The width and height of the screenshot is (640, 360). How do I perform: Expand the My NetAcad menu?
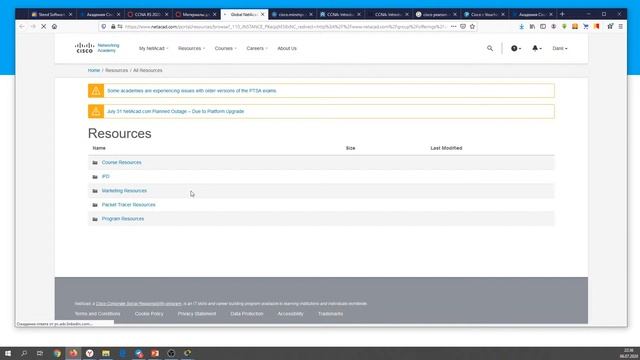pyautogui.click(x=153, y=48)
